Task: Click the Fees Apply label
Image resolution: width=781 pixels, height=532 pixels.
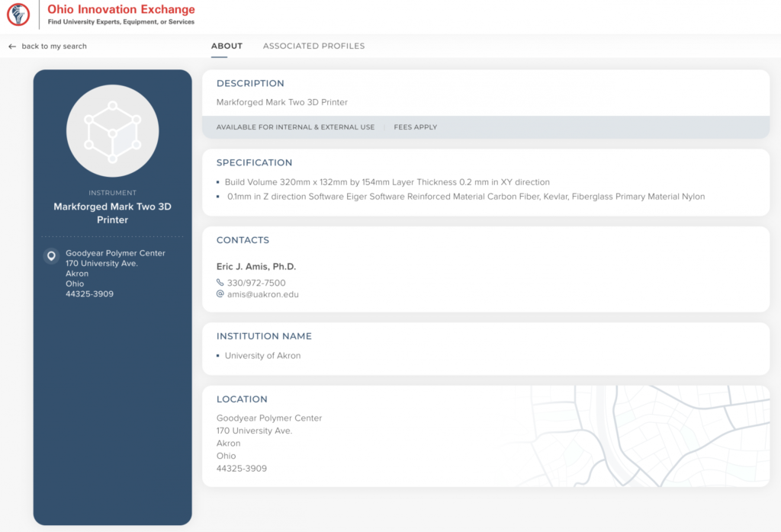Action: (x=415, y=127)
